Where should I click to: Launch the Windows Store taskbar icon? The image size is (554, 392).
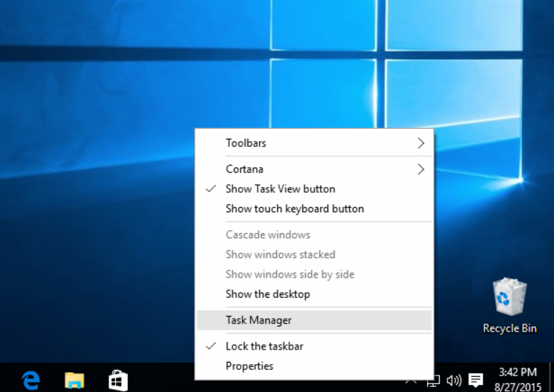click(x=118, y=379)
